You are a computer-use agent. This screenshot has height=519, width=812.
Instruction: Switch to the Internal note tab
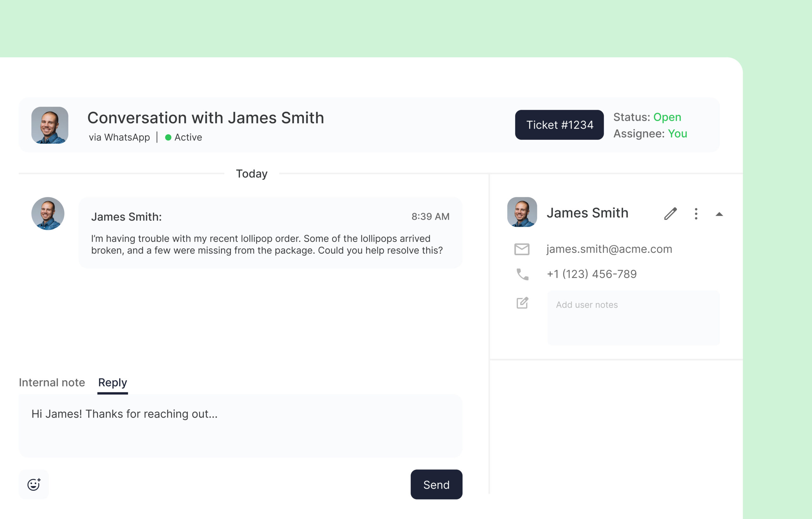tap(52, 382)
